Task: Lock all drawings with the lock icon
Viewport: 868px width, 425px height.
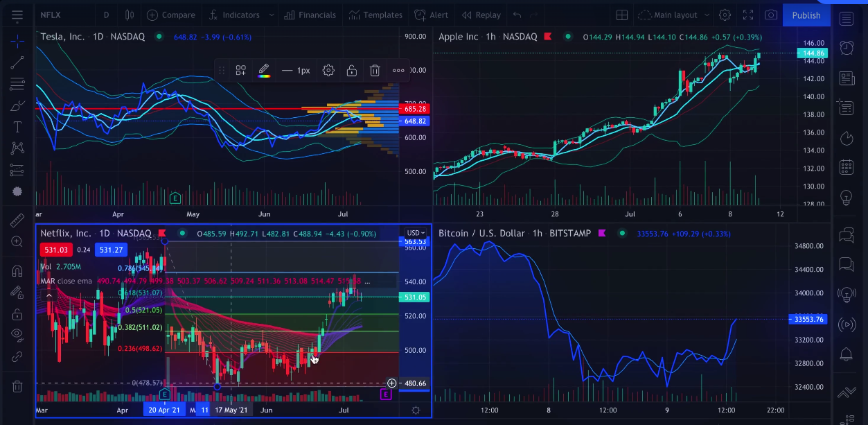Action: coord(17,313)
